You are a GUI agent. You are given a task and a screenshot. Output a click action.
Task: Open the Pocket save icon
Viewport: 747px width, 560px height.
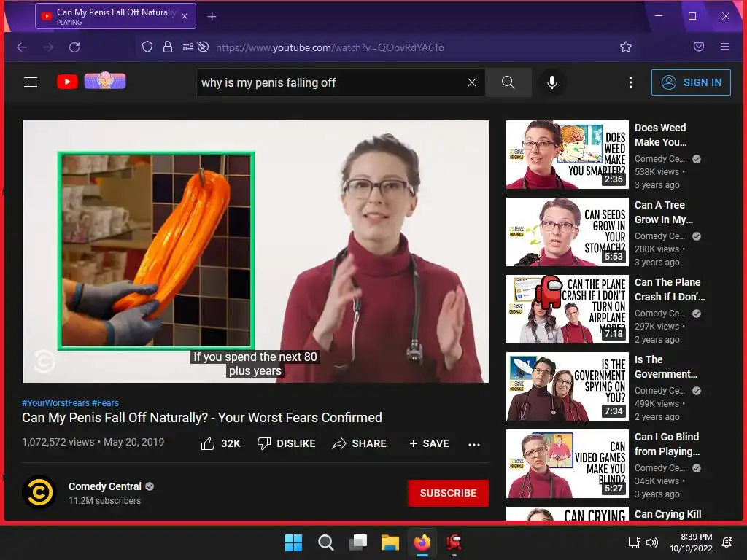click(698, 47)
